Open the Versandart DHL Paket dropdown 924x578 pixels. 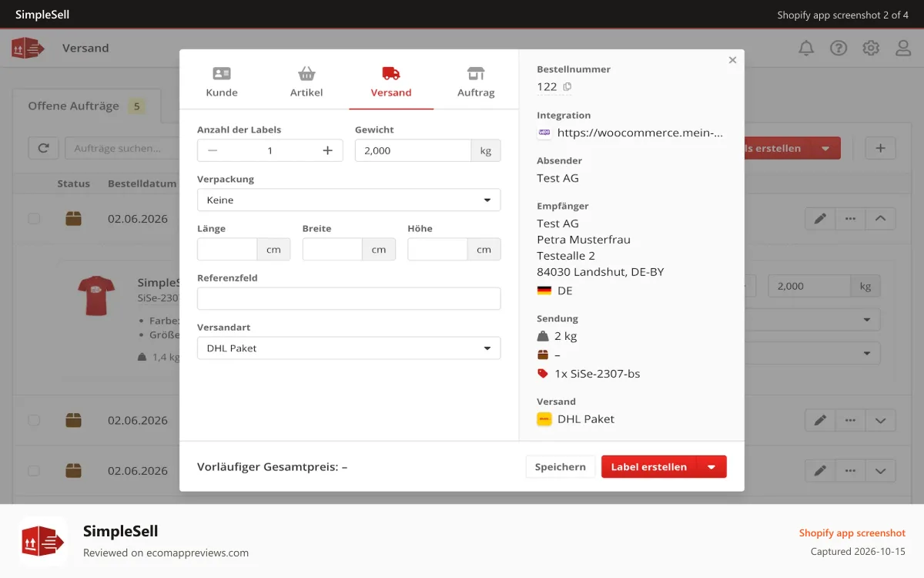pyautogui.click(x=349, y=348)
